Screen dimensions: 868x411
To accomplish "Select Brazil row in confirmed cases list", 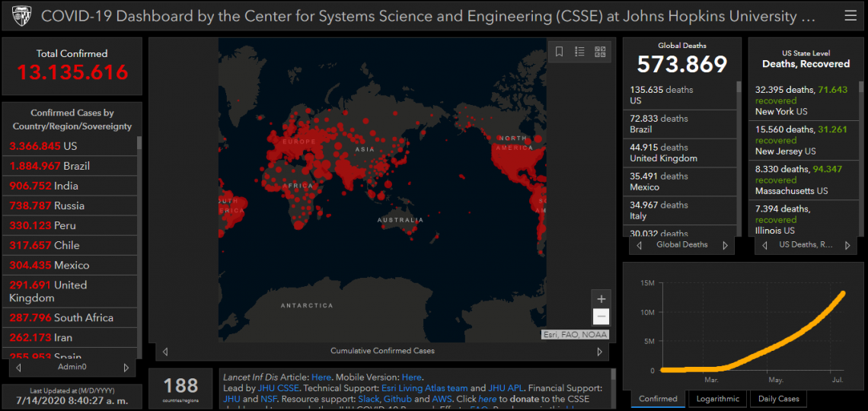I will (x=70, y=166).
